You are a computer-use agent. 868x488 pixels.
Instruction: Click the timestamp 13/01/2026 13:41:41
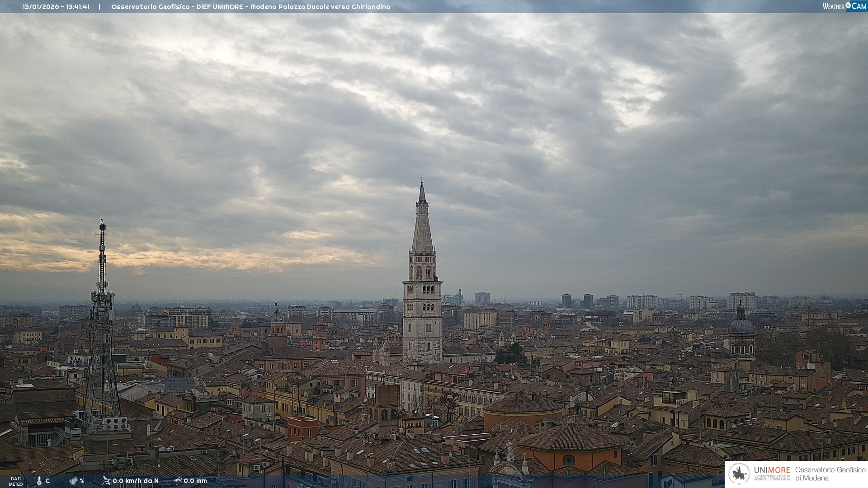point(56,7)
